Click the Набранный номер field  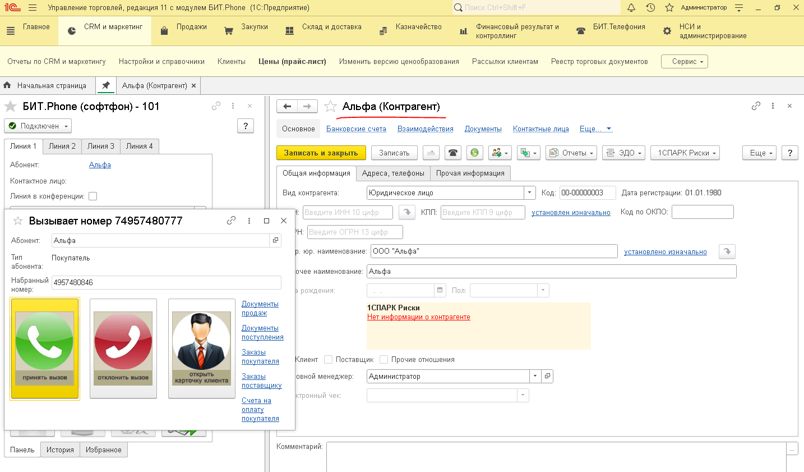click(167, 282)
